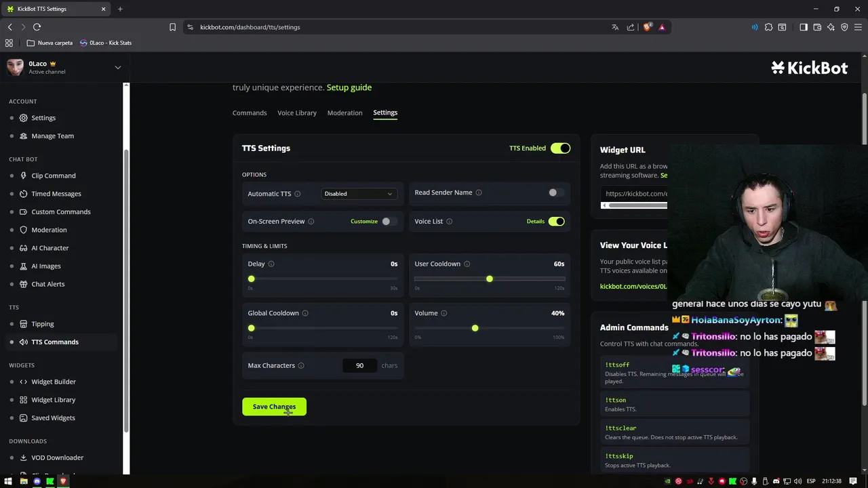Open AI Character page

click(50, 248)
